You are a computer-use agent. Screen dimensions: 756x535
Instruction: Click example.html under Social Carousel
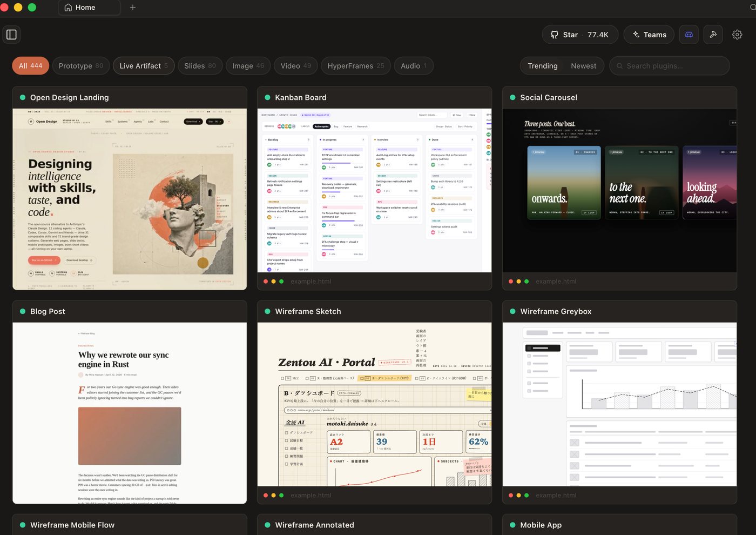coord(556,282)
